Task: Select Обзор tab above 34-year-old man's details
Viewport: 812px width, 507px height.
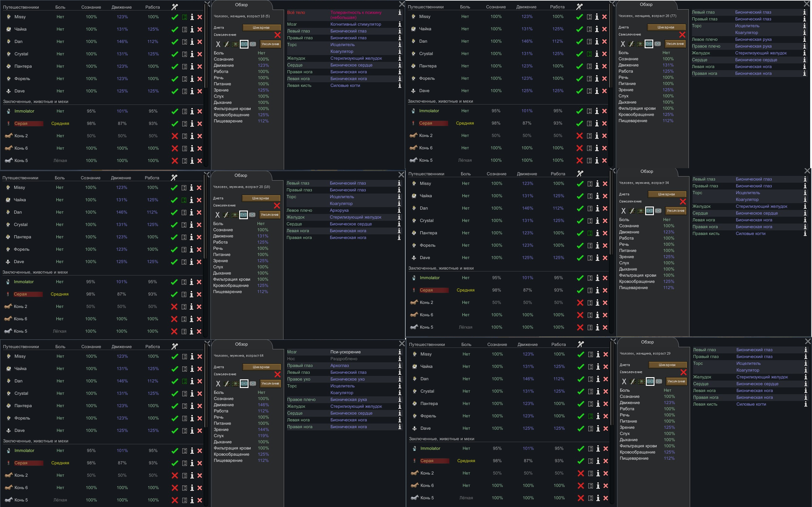Action: pos(646,171)
